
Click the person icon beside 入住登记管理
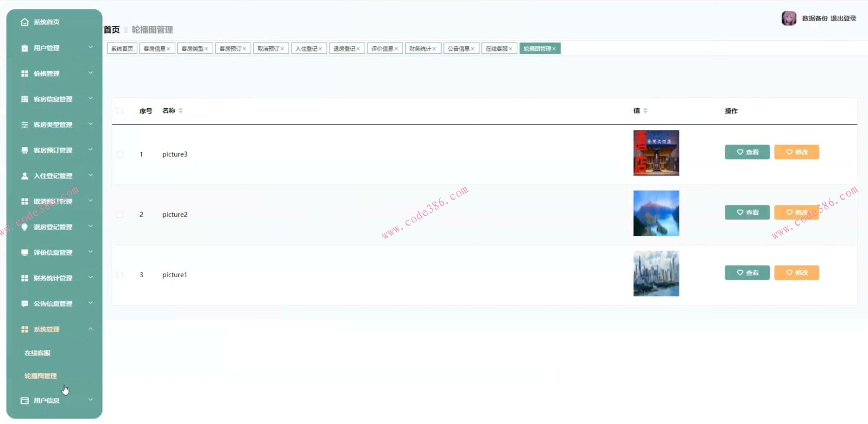[x=25, y=176]
